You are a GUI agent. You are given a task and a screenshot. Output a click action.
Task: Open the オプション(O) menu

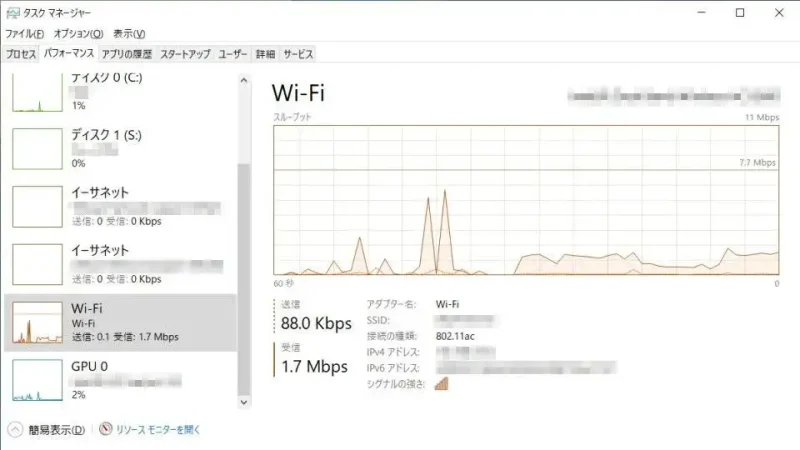point(77,34)
